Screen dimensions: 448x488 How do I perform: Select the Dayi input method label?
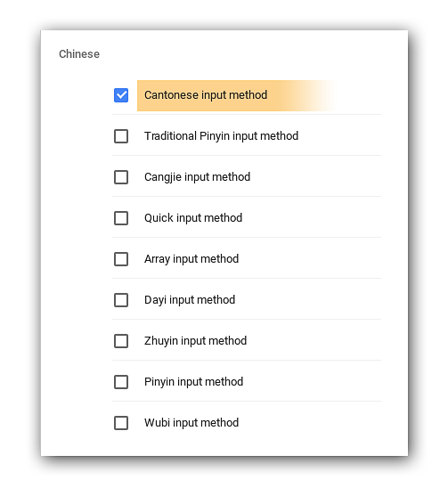pos(190,300)
